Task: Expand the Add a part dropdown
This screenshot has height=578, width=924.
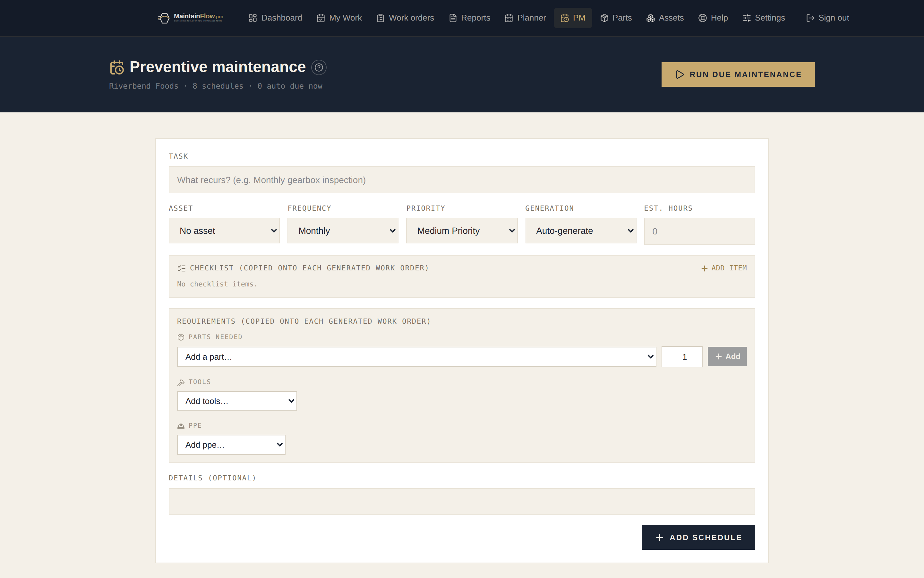Action: tap(416, 357)
